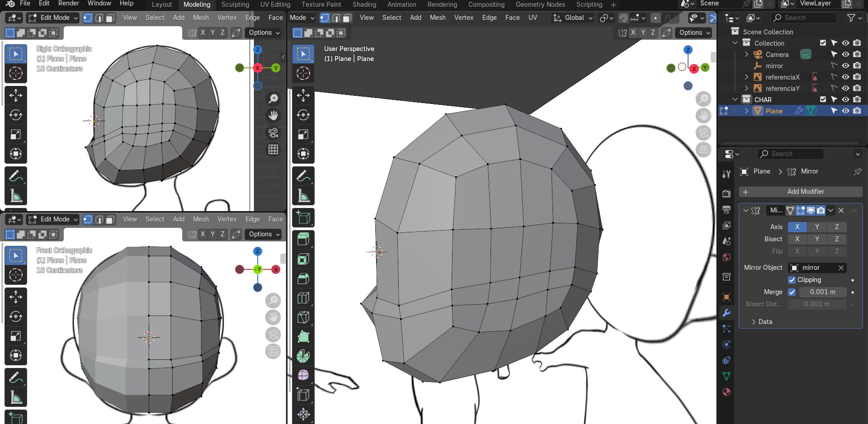Open the Global transform orientation dropdown
This screenshot has width=868, height=424.
[x=573, y=18]
